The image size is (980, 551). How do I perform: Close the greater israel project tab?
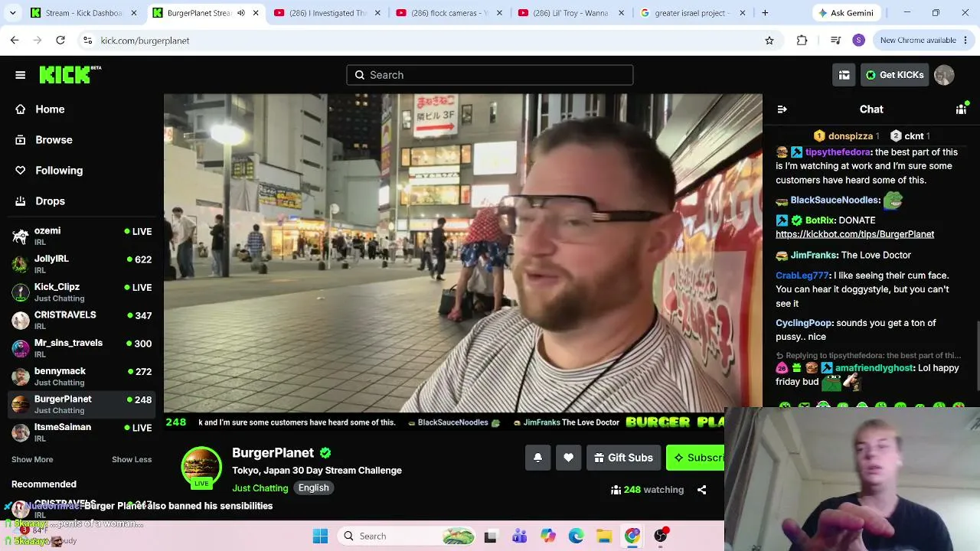(x=743, y=13)
